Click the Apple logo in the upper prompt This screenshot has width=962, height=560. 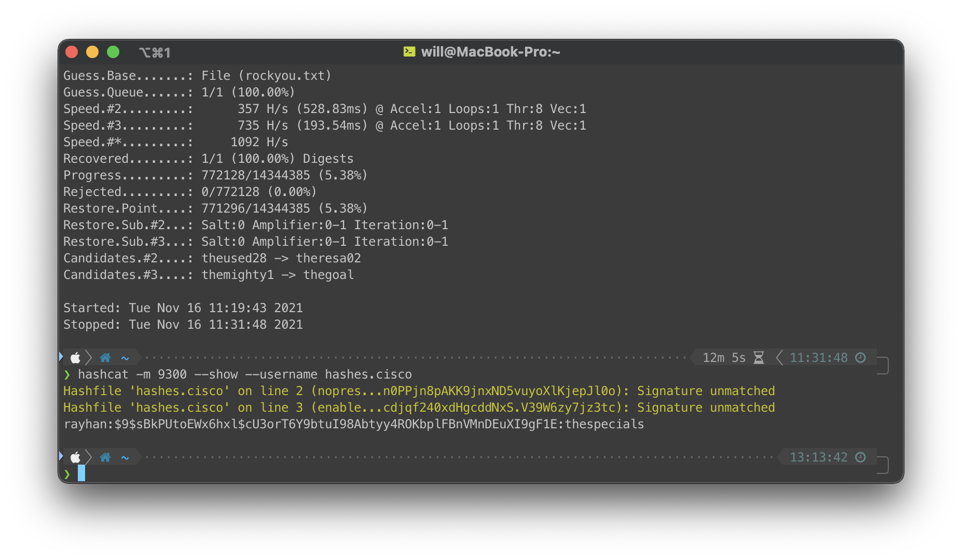(75, 358)
